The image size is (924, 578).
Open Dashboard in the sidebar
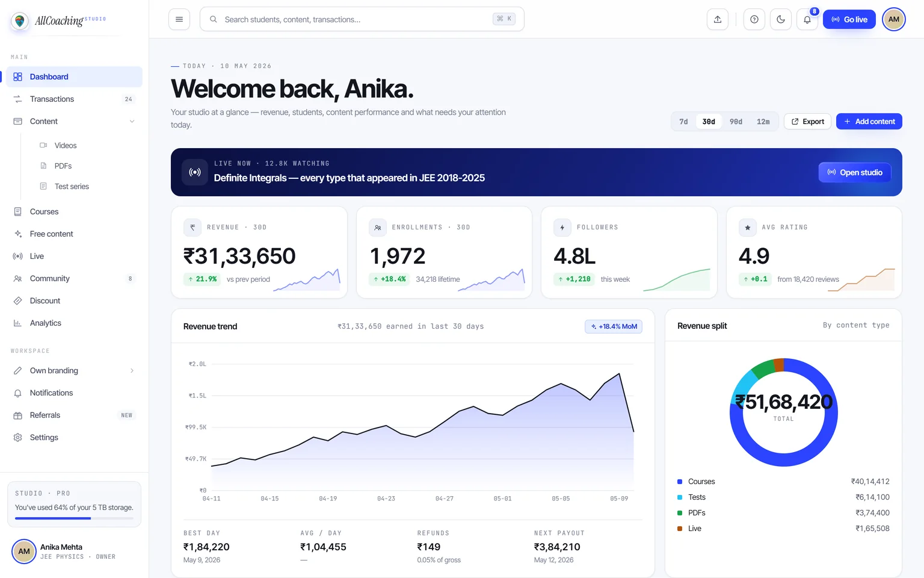75,77
